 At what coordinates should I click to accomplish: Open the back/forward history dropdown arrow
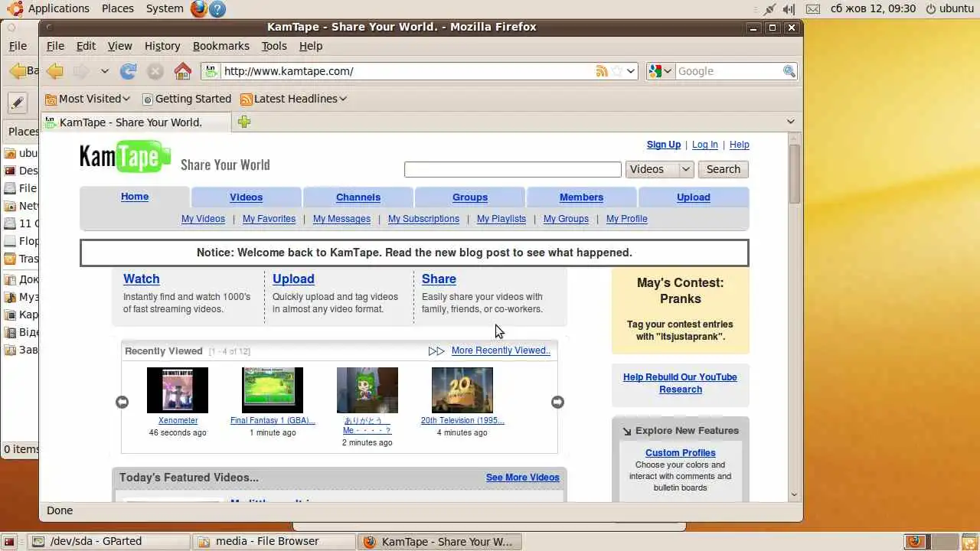tap(104, 71)
